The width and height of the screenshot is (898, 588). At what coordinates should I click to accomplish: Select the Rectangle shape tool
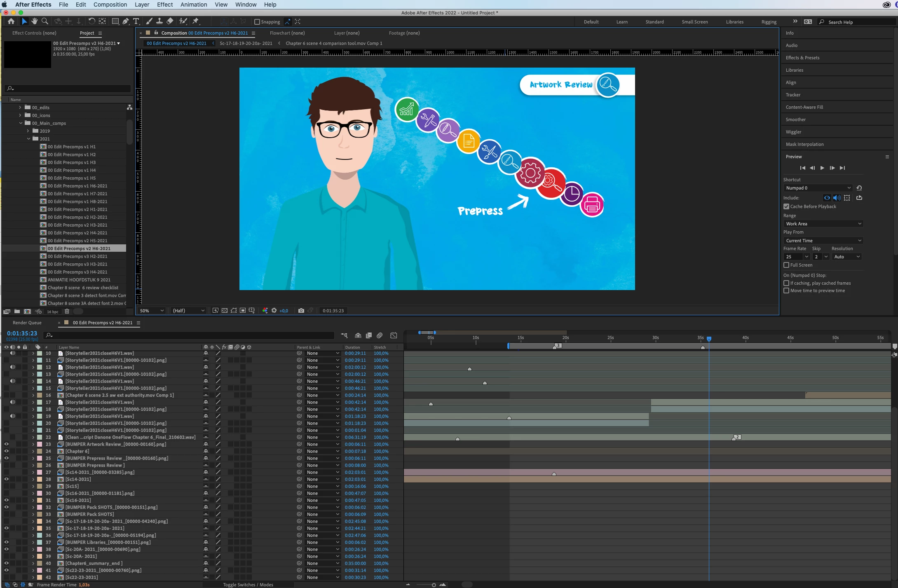point(115,21)
